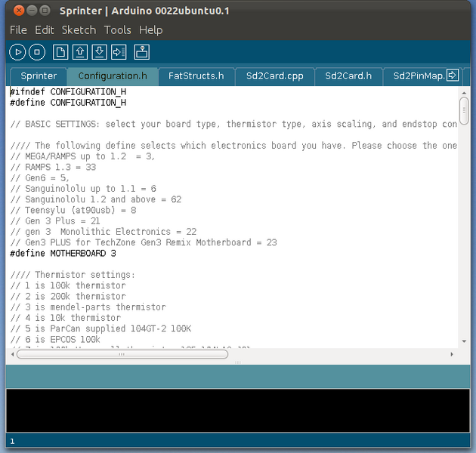Open the File menu
The height and width of the screenshot is (453, 476).
[x=18, y=30]
